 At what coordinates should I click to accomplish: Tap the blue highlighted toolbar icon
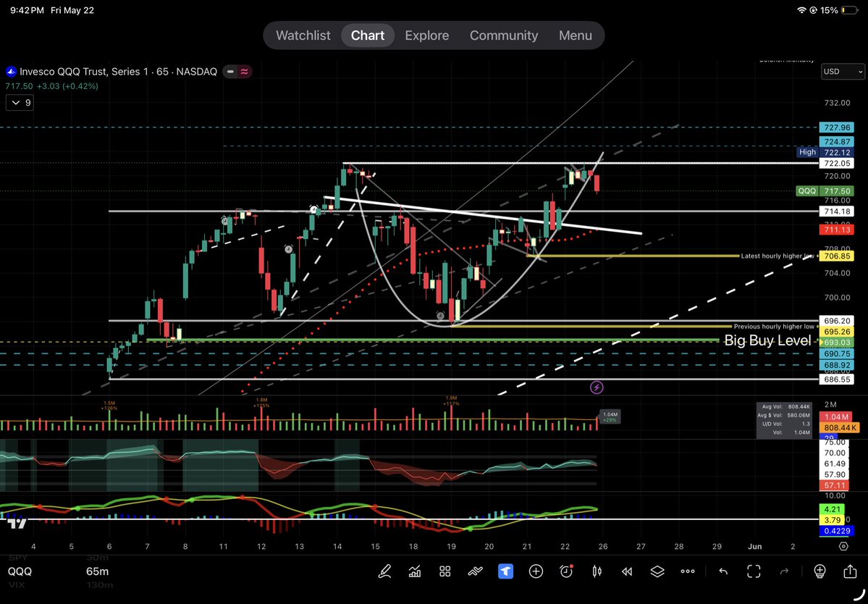click(505, 571)
